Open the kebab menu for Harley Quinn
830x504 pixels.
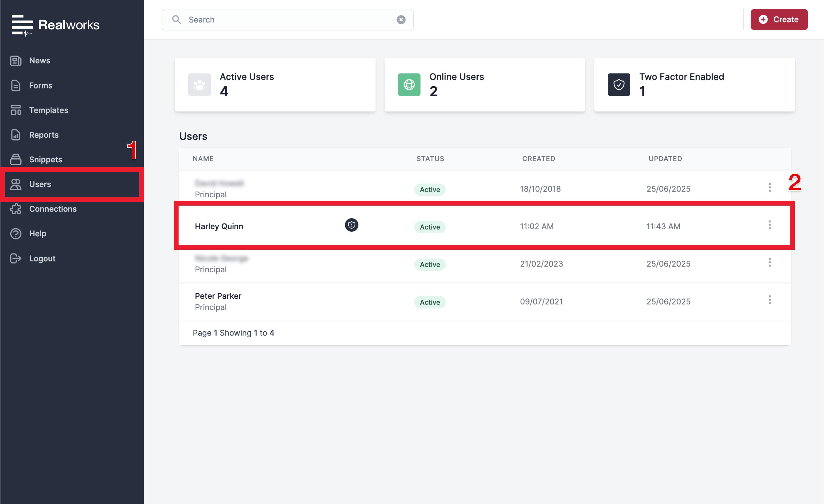pos(770,225)
